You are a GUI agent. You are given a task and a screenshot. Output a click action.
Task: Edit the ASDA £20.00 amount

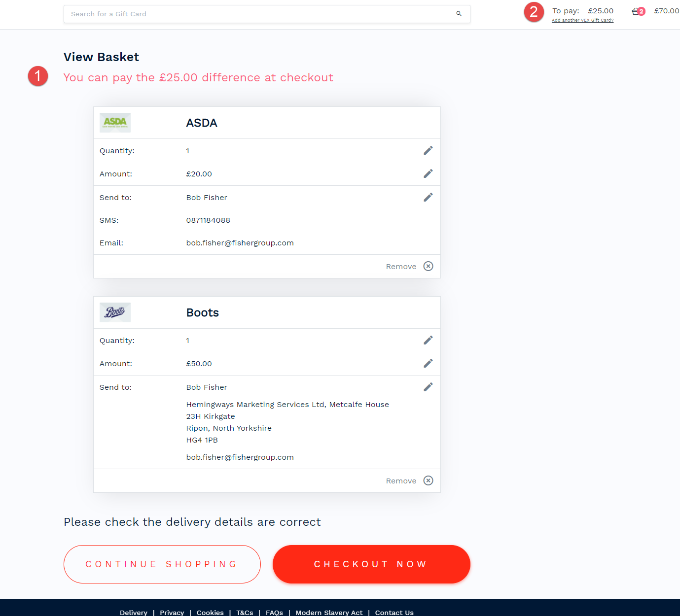pos(428,173)
